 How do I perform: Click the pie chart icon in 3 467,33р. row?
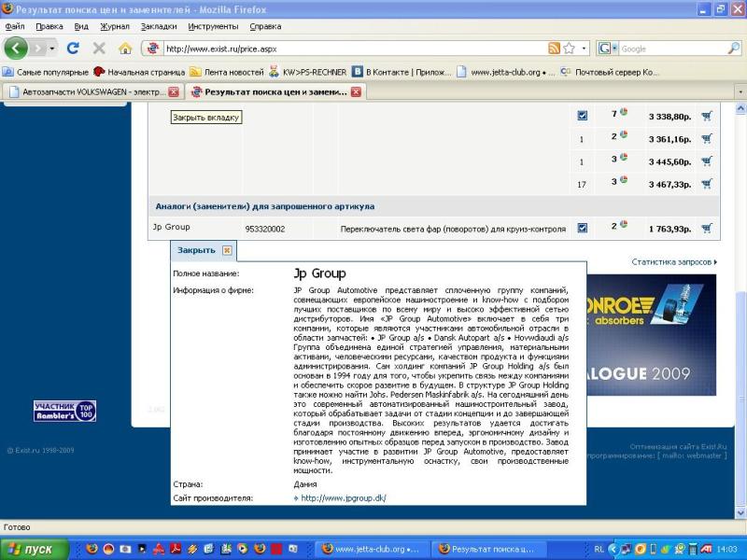pyautogui.click(x=623, y=179)
